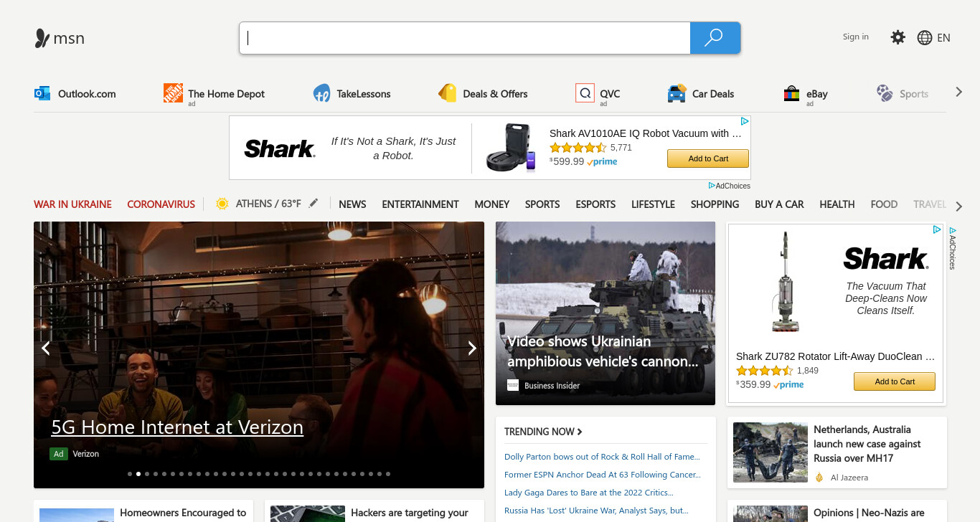
Task: Click the sunny weather icon for Athens
Action: (222, 204)
